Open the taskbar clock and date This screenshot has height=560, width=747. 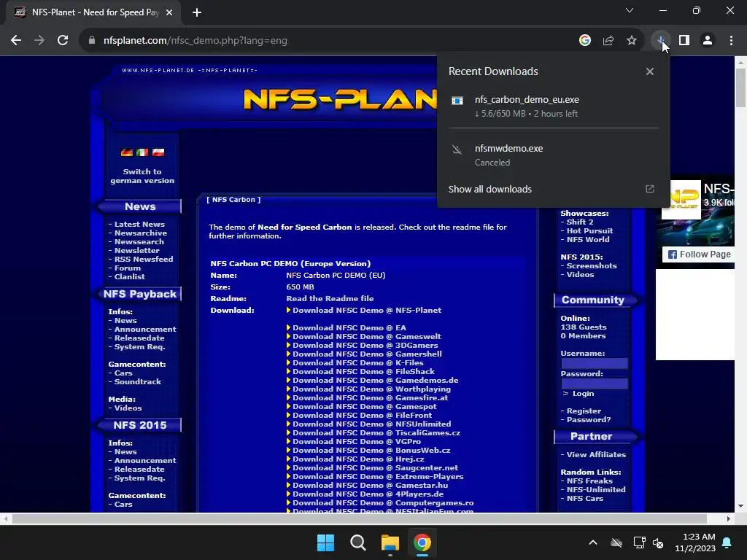click(695, 542)
